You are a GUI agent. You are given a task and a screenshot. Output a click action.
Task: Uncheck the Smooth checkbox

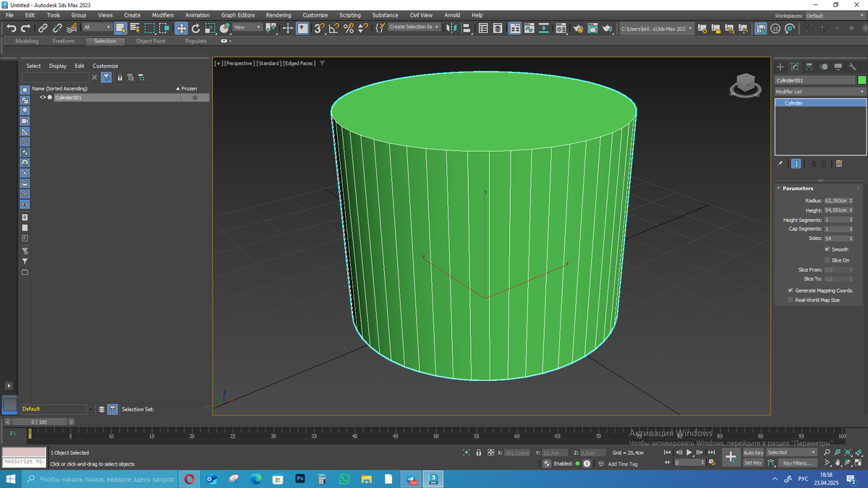tap(827, 249)
